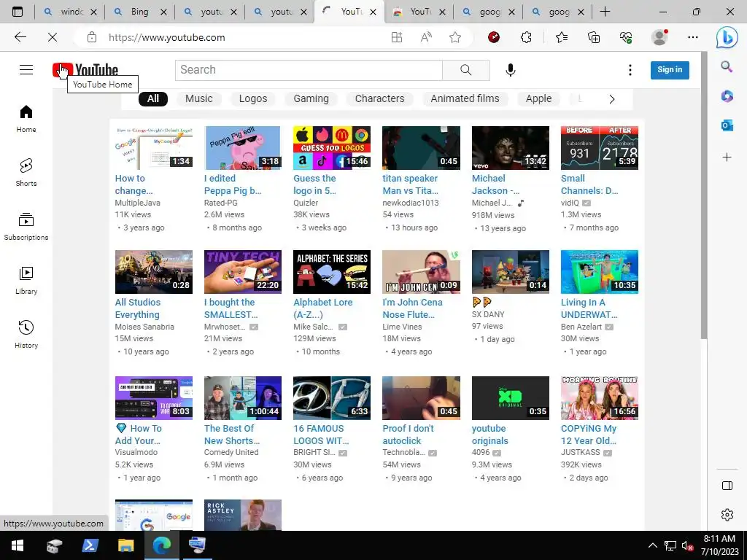Open a new browser tab
The image size is (747, 560).
[605, 12]
